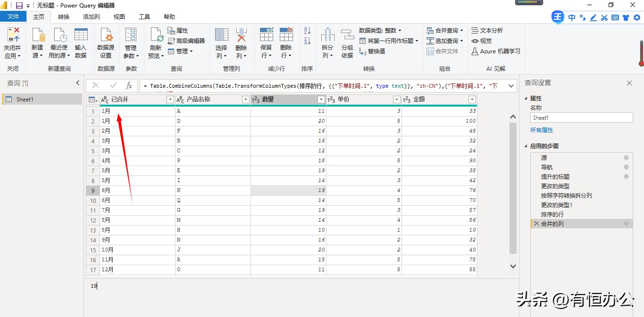This screenshot has height=317, width=644.
Task: Click the red scrollbar marker on right edge
Action: pos(641,53)
